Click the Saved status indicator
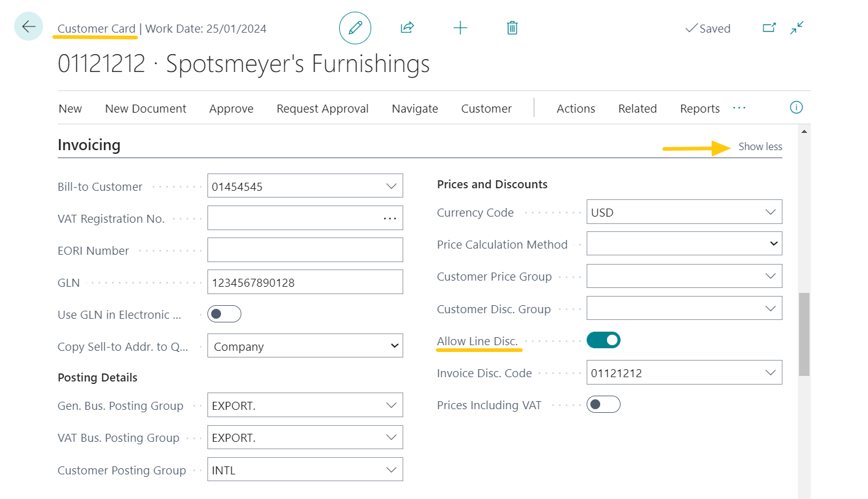Viewport: 868px width, 499px height. [708, 28]
